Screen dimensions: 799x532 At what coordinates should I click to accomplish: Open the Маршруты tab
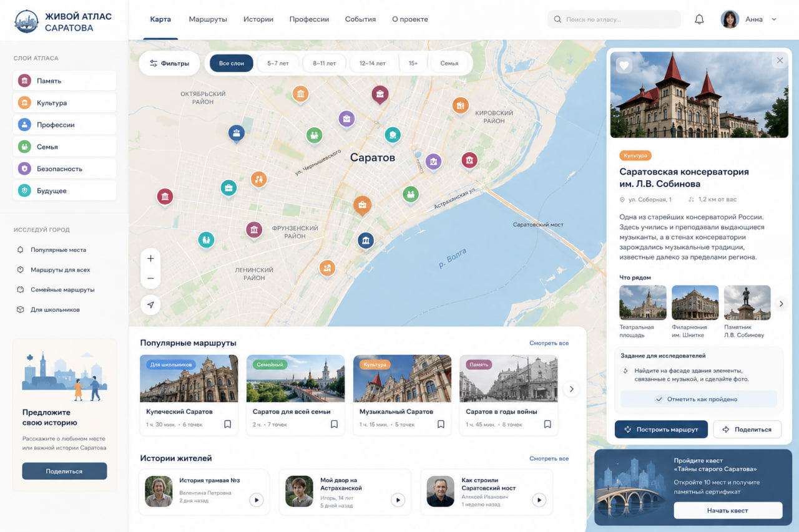tap(208, 19)
